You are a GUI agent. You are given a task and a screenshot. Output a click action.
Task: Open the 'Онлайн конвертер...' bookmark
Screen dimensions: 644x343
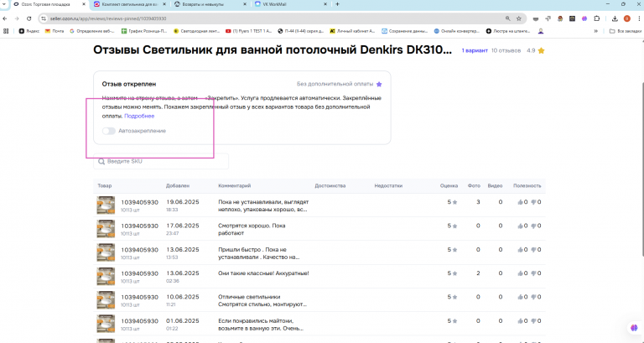(457, 31)
